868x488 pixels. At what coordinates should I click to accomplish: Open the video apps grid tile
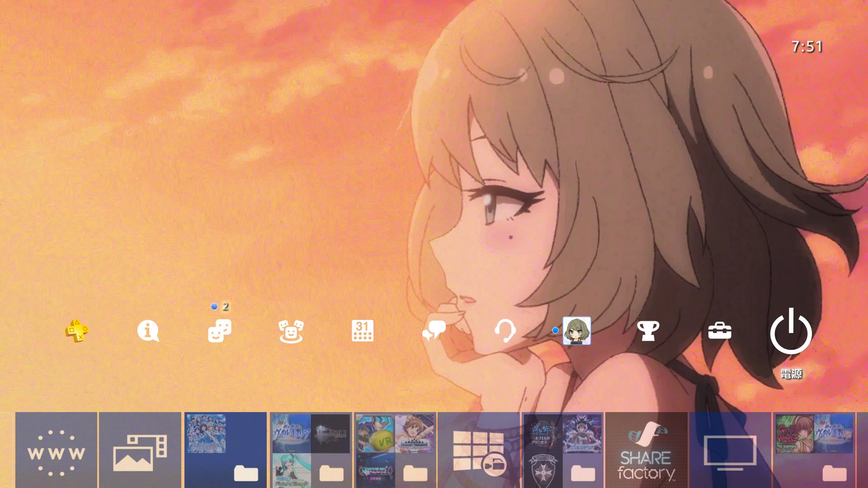coord(479,450)
